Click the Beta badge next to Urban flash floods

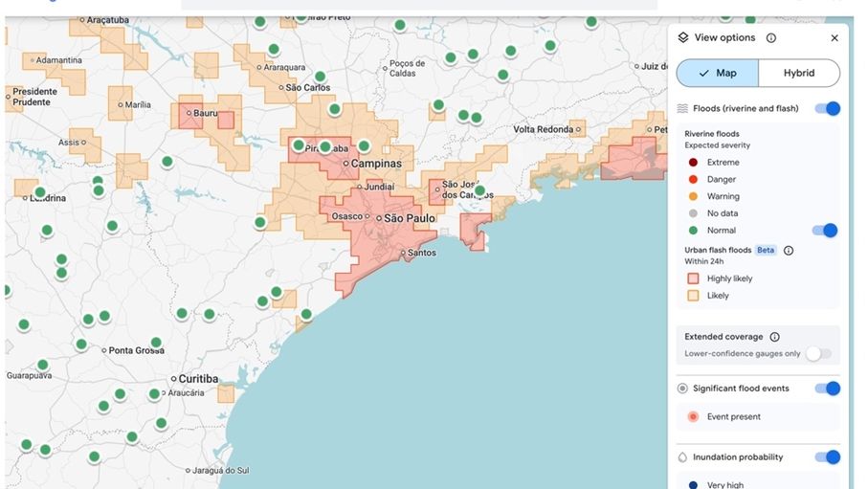pyautogui.click(x=766, y=251)
